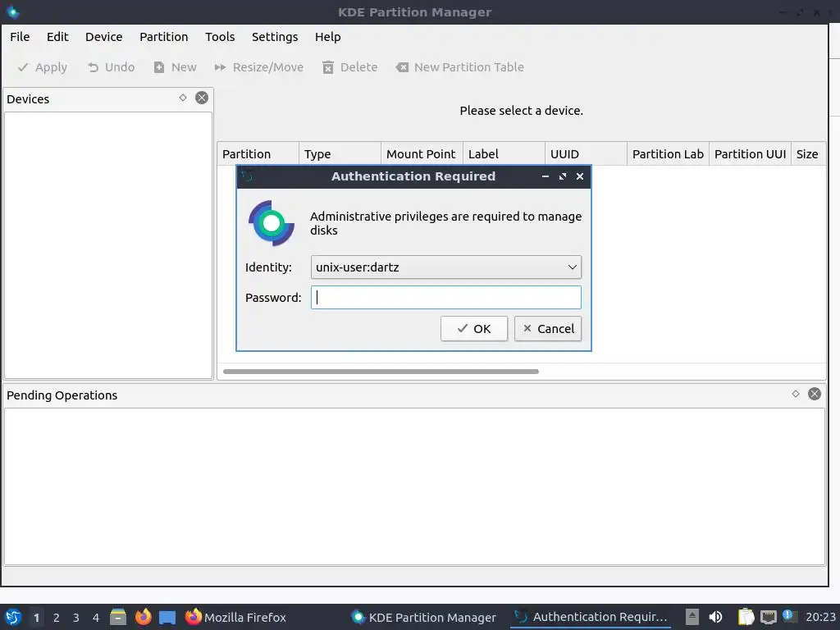Float the Pending Operations panel

pos(796,394)
